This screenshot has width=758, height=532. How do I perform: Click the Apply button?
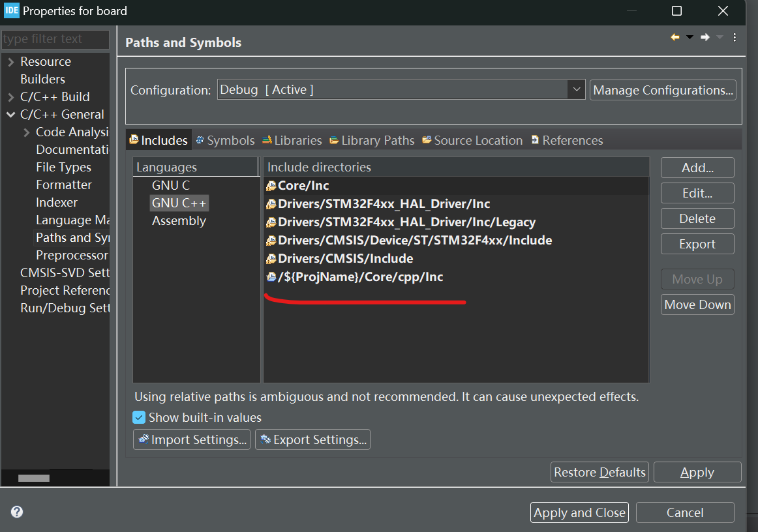[x=697, y=472]
